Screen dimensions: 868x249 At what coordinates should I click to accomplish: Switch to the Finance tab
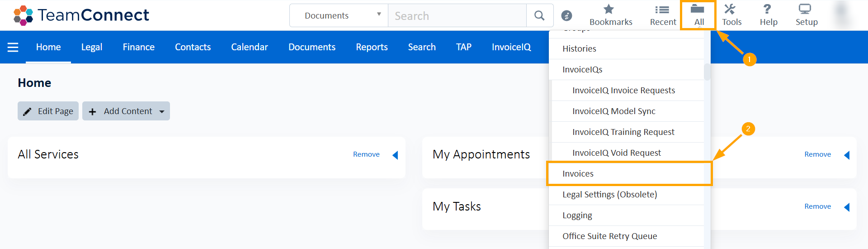point(138,47)
